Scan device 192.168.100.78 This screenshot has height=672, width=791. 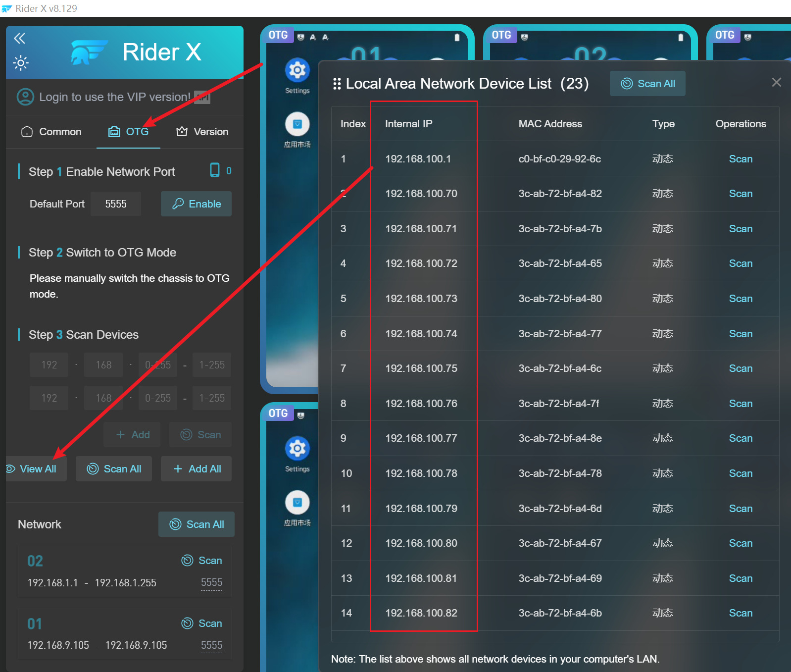click(x=741, y=473)
